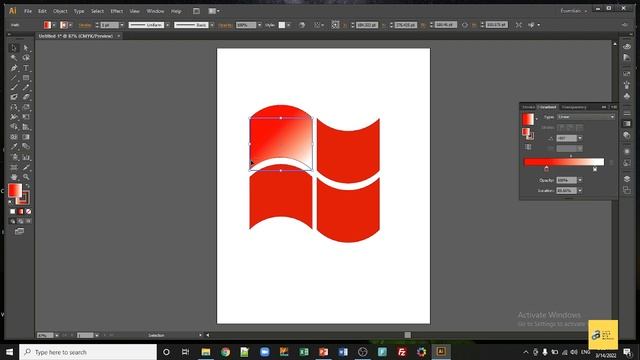Open gradient Type dropdown in Gradient panel

586,117
